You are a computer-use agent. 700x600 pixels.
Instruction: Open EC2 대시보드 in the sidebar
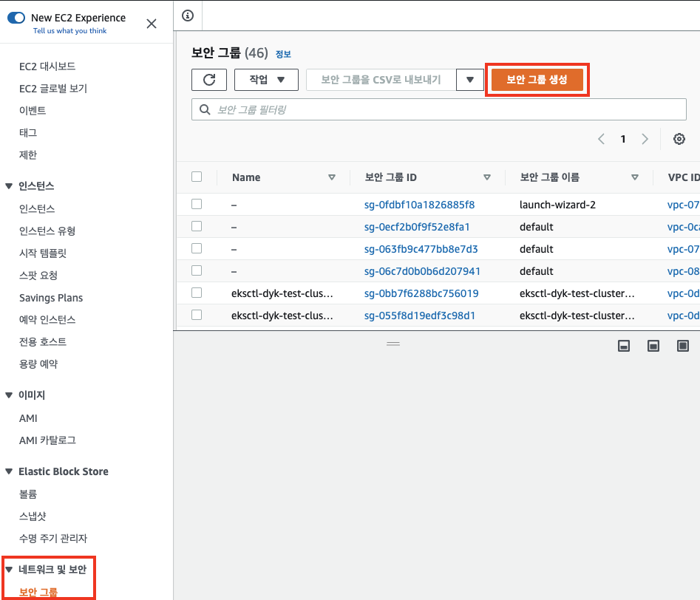pos(47,67)
